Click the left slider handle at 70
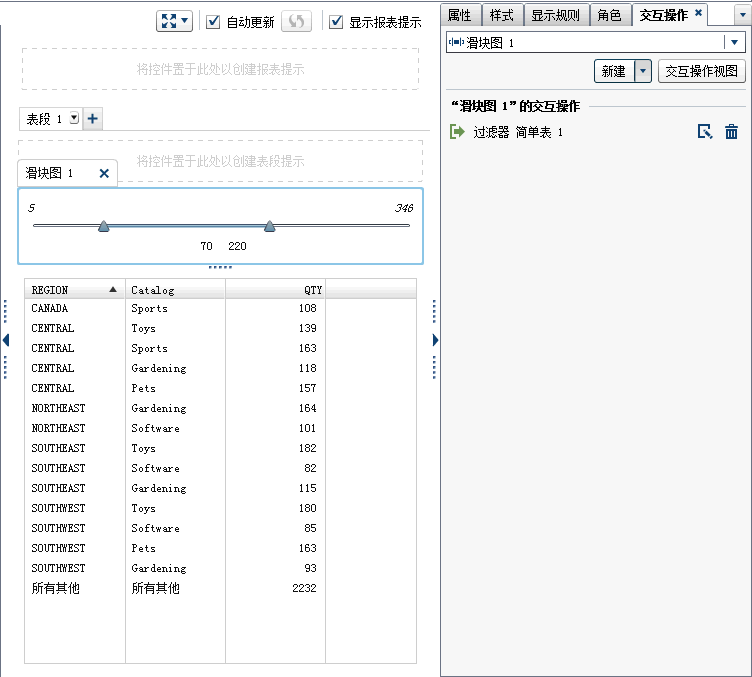Screen dimensions: 752x677 [x=104, y=226]
